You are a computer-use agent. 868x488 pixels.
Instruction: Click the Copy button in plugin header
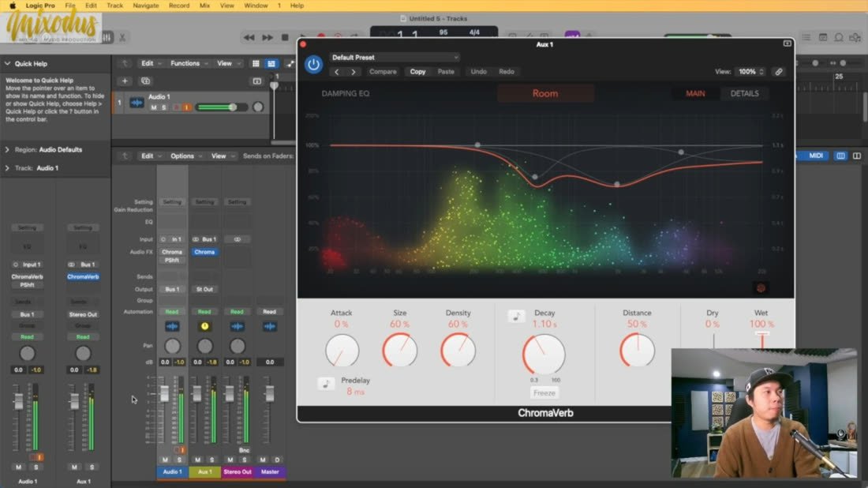[417, 72]
